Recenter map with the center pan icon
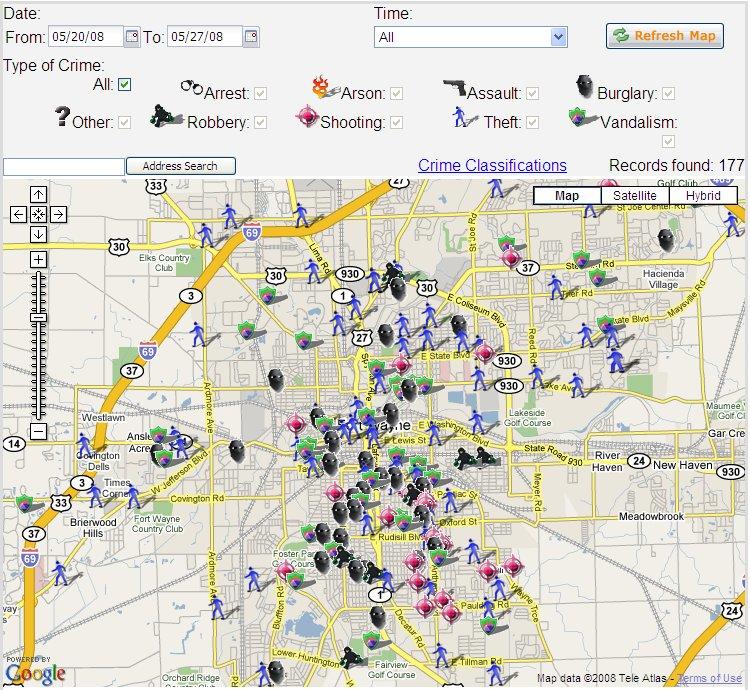This screenshot has width=750, height=690. click(38, 214)
